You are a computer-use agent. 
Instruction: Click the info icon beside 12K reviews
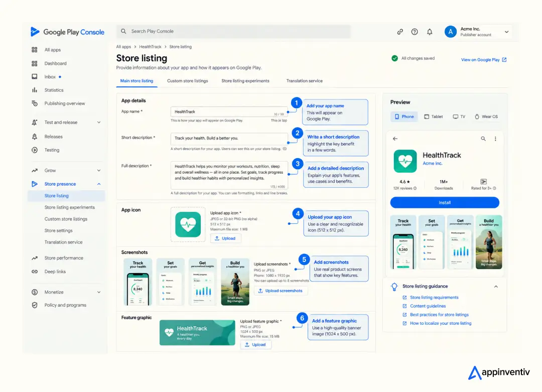point(415,188)
